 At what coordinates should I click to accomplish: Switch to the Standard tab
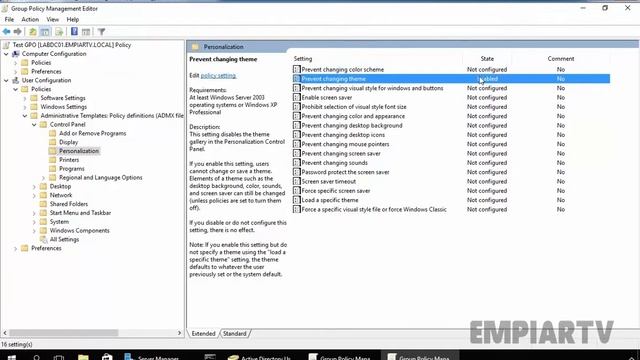235,333
